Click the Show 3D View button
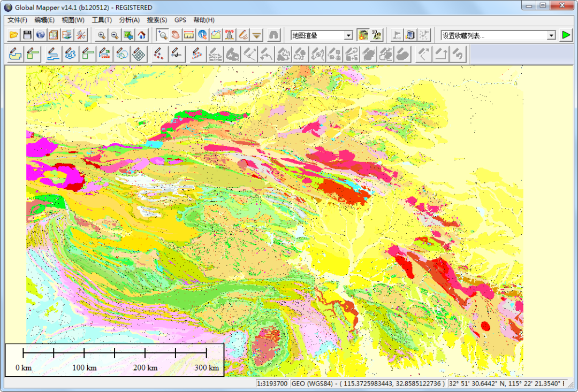Image resolution: width=578 pixels, height=392 pixels. pyautogui.click(x=377, y=35)
